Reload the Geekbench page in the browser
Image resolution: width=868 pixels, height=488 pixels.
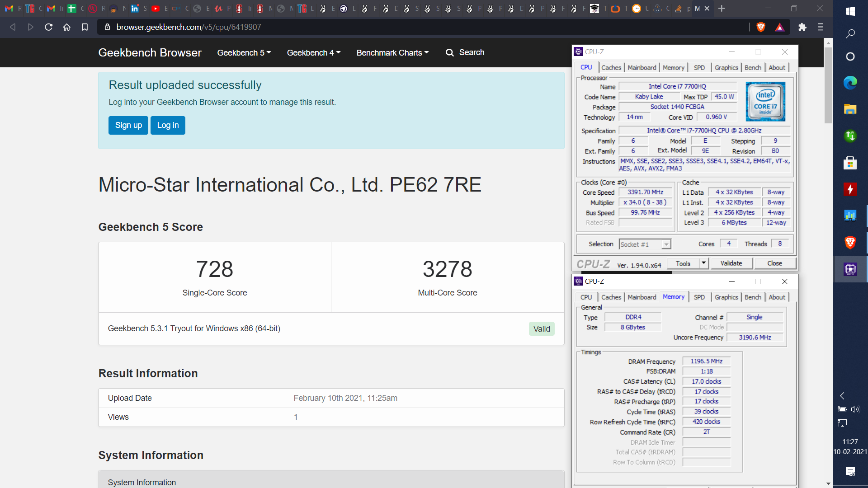48,27
